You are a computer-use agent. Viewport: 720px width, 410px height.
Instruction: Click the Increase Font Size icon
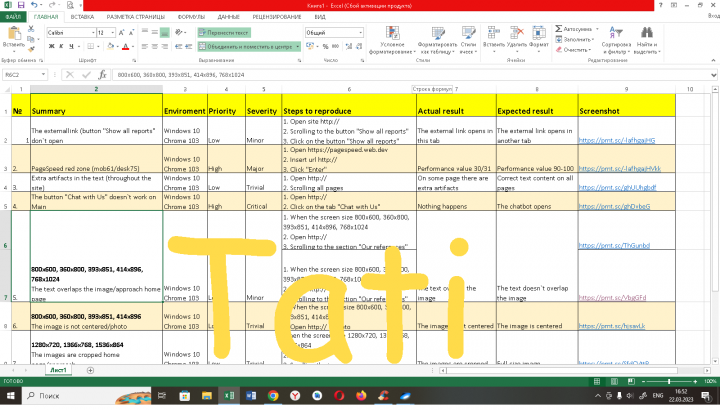(121, 33)
